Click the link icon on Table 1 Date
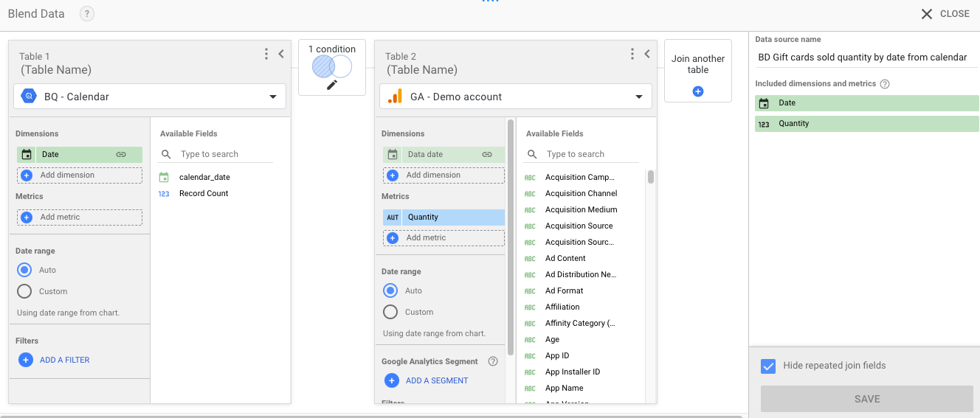Screen dimensions: 980x418 [x=121, y=155]
